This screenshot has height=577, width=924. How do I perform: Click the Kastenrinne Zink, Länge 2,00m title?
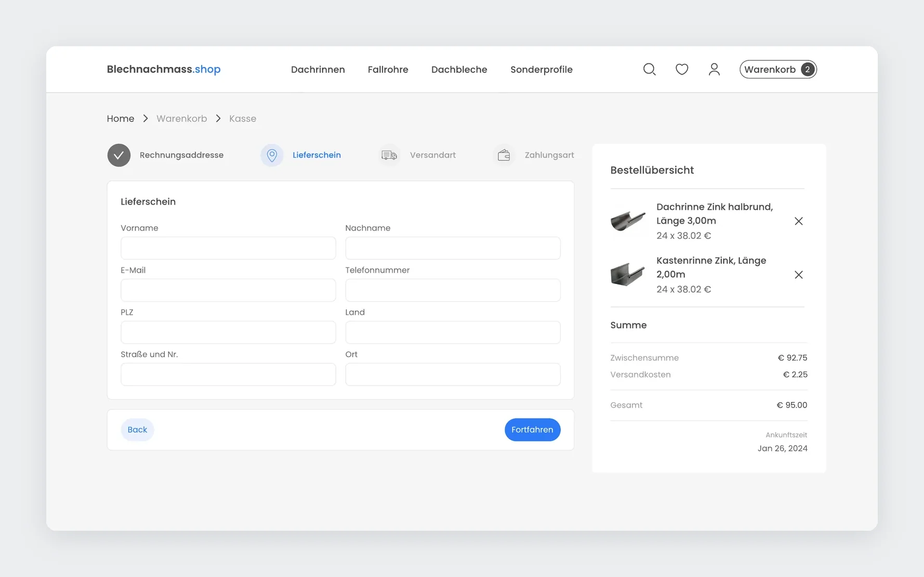(711, 267)
